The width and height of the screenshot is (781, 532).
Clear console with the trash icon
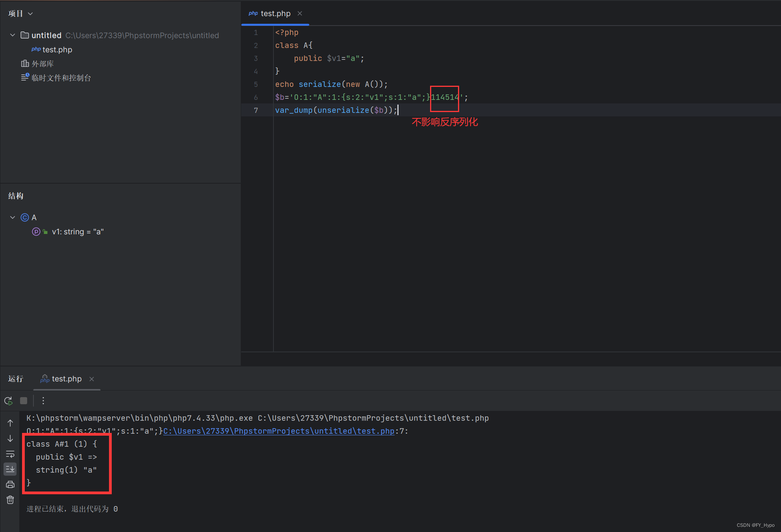(10, 500)
